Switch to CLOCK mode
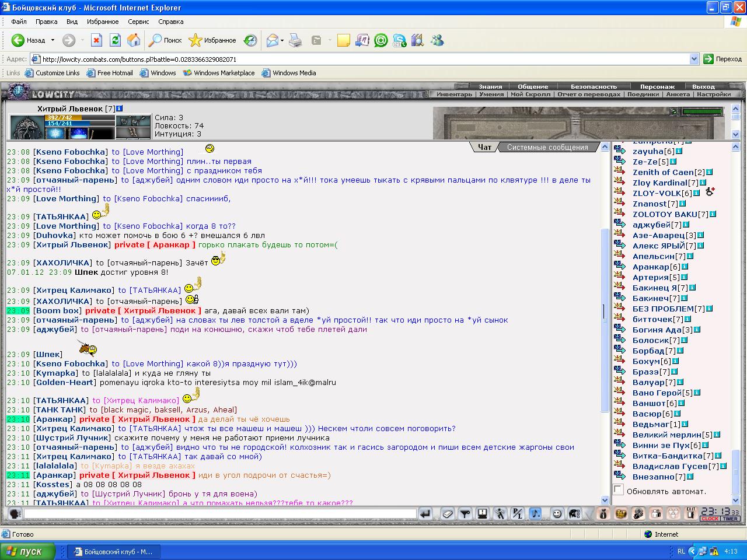The width and height of the screenshot is (747, 560). (x=710, y=519)
